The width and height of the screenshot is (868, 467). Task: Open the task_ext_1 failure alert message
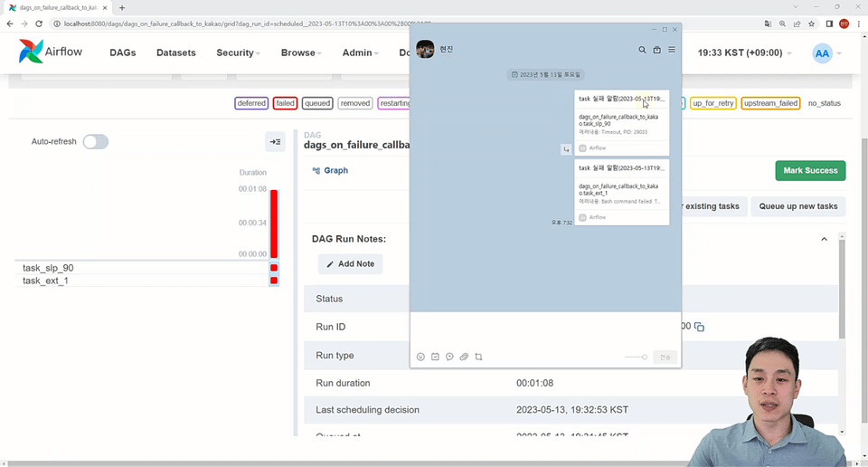pyautogui.click(x=622, y=192)
